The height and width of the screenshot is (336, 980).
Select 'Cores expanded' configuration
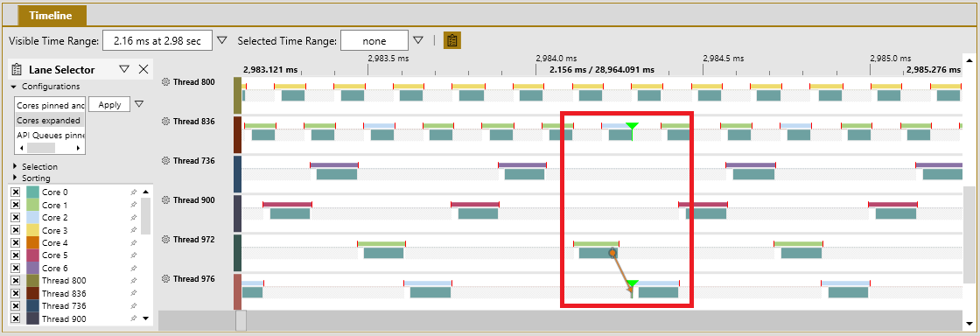tap(50, 121)
